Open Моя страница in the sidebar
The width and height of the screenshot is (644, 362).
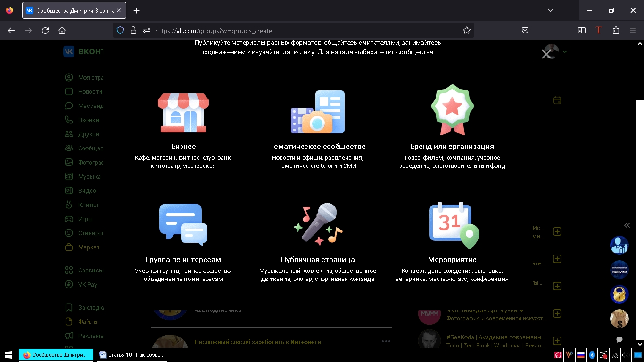pos(83,77)
